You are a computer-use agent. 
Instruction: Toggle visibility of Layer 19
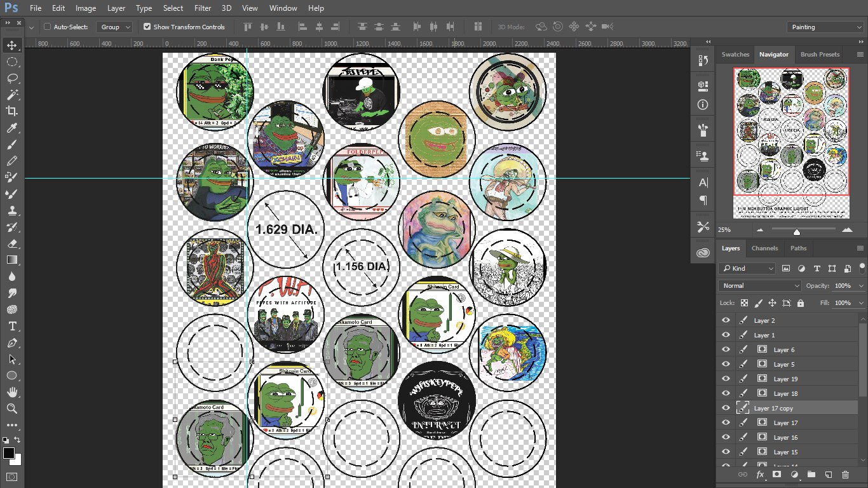726,379
